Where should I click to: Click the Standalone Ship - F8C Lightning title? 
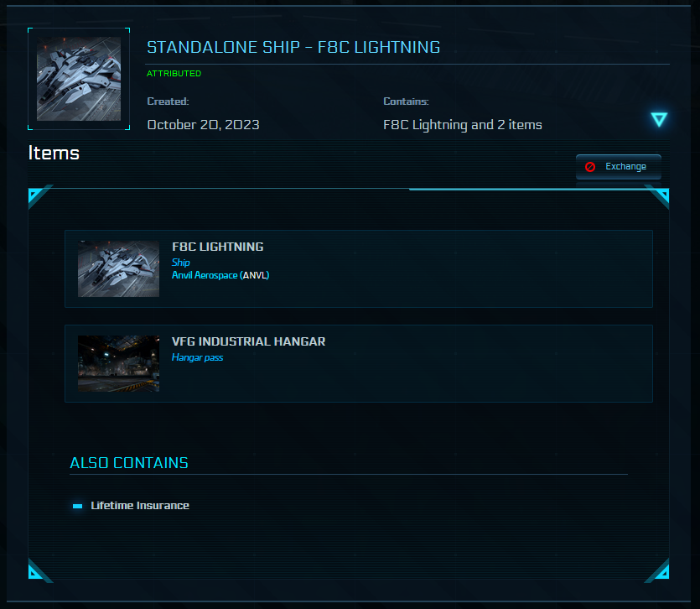pos(293,47)
